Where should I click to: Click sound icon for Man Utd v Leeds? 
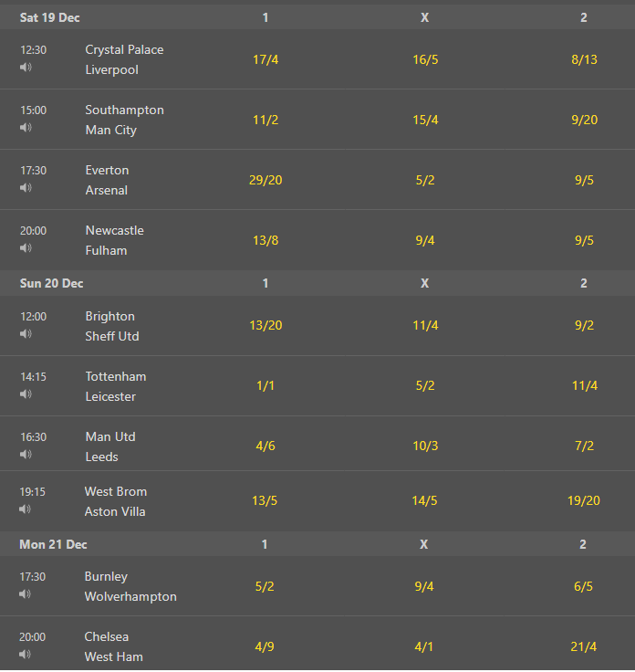26,454
